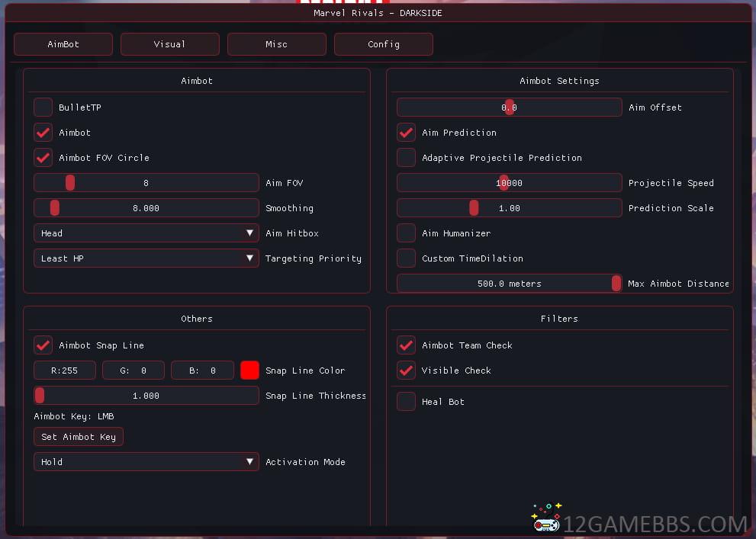Click the Aim FOV slider
Viewport: 756px width, 539px height.
pyautogui.click(x=146, y=183)
